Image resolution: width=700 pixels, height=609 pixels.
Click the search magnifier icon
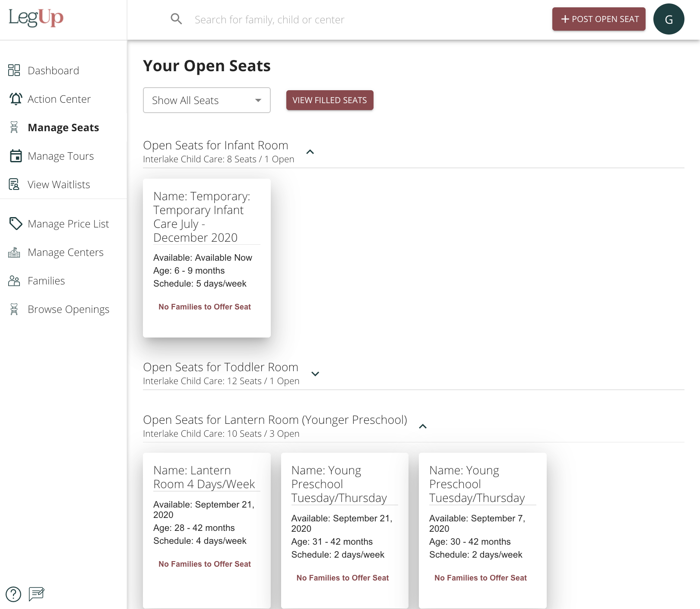176,19
